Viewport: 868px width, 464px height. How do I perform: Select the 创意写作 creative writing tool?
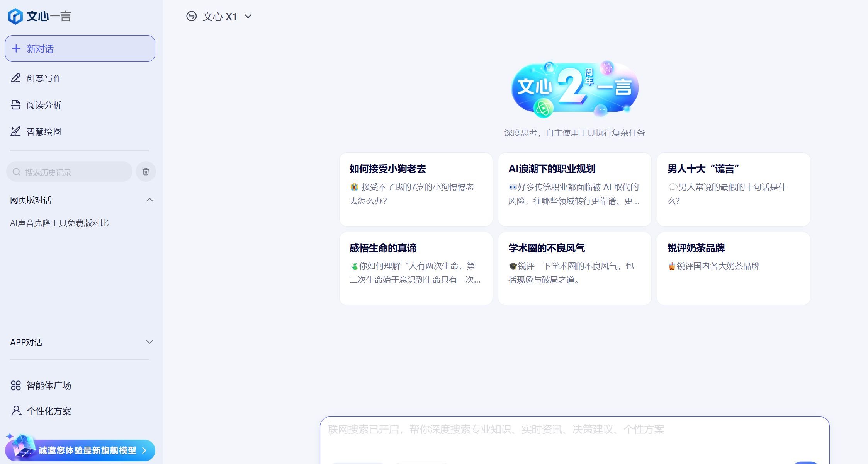(44, 78)
